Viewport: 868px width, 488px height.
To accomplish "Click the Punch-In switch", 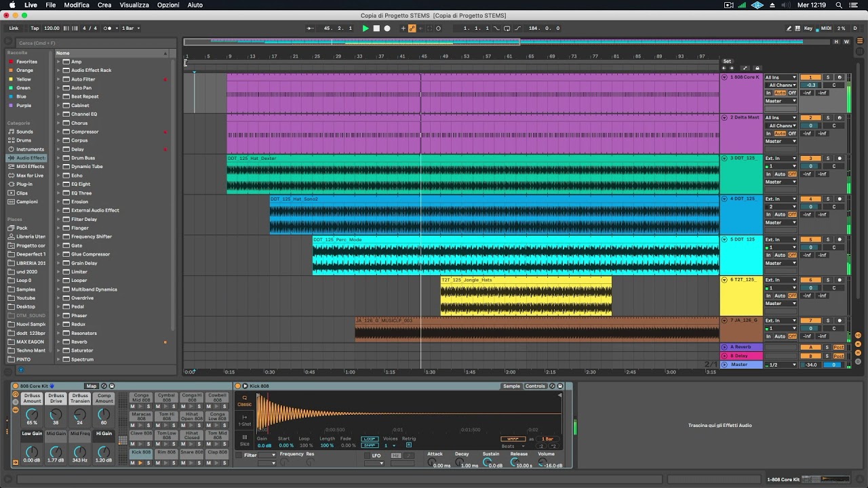I will [496, 28].
